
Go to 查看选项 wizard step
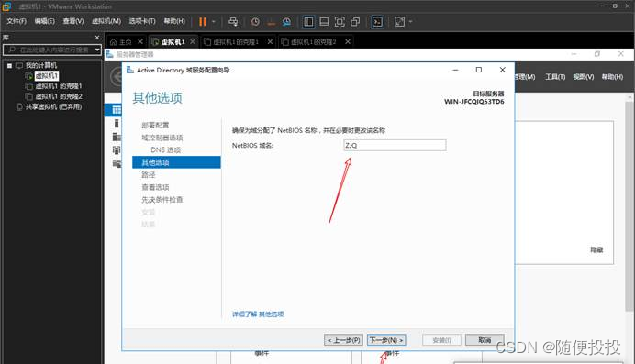pos(155,187)
